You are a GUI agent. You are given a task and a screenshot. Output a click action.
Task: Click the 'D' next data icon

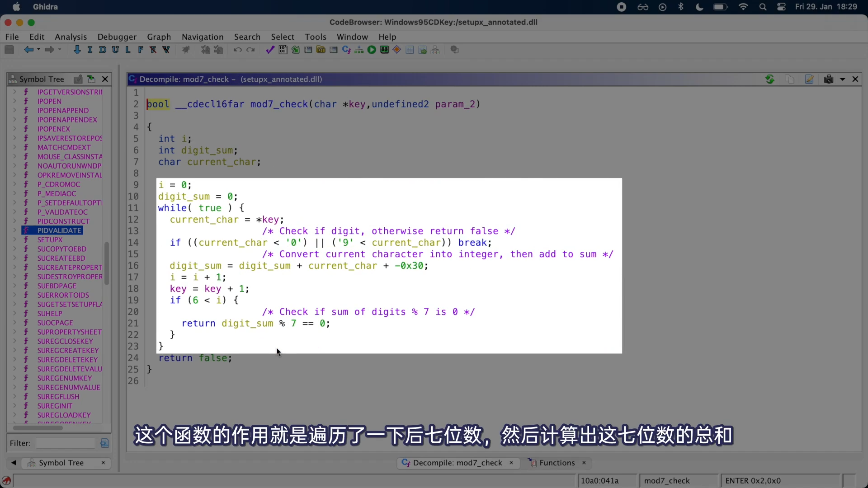click(103, 50)
